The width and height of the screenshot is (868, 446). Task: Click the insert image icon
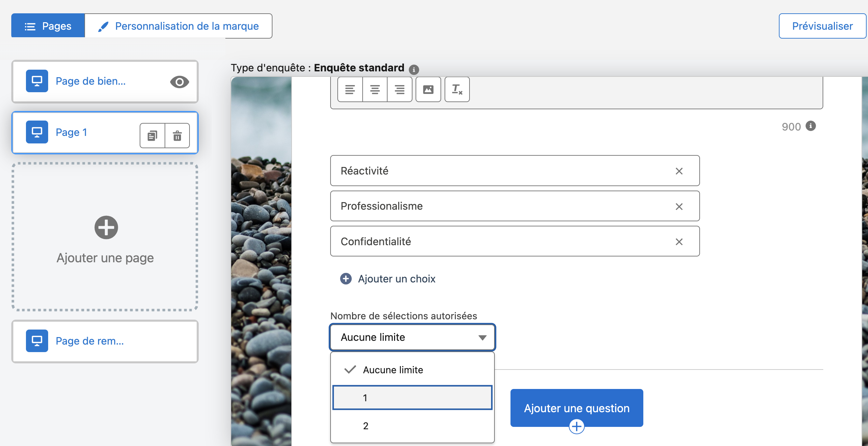click(x=428, y=89)
